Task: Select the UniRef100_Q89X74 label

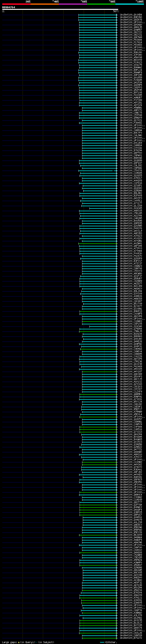Action: tap(131, 628)
